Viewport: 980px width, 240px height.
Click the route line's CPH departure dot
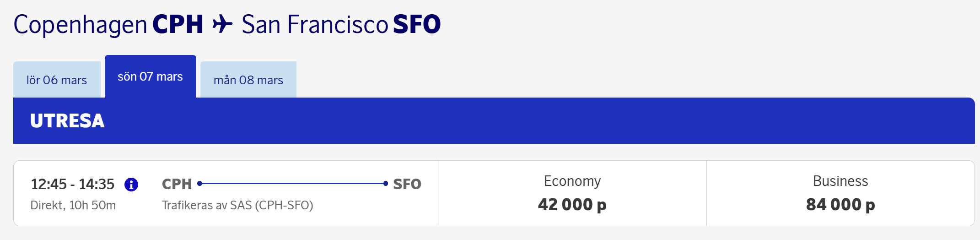point(199,184)
